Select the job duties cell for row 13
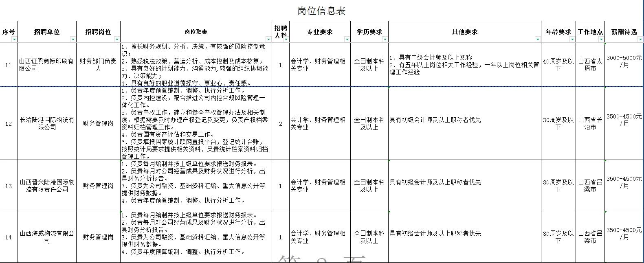Image resolution: width=644 pixels, height=263 pixels. point(196,186)
